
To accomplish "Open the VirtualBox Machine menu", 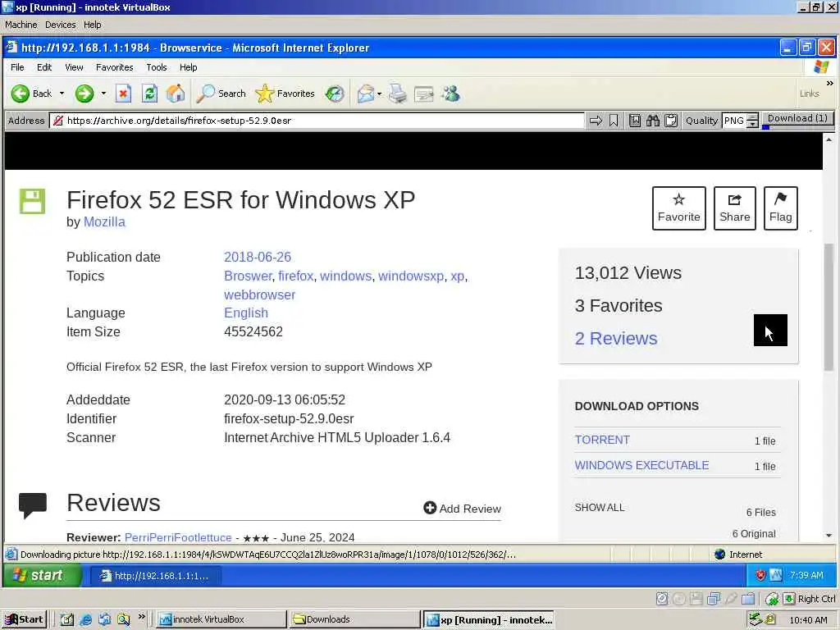I will (x=21, y=25).
